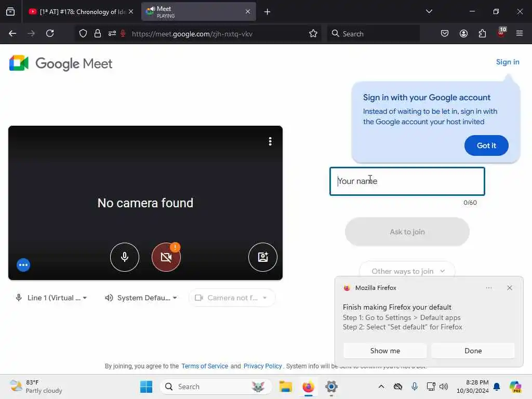Screen dimensions: 532x399
Task: Open the volume tray icon
Action: 444,387
